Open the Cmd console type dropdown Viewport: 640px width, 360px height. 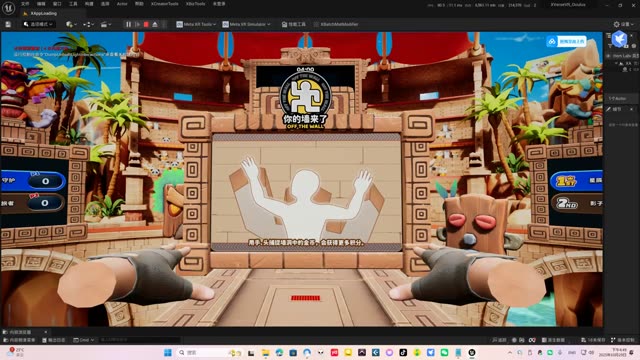pos(84,340)
